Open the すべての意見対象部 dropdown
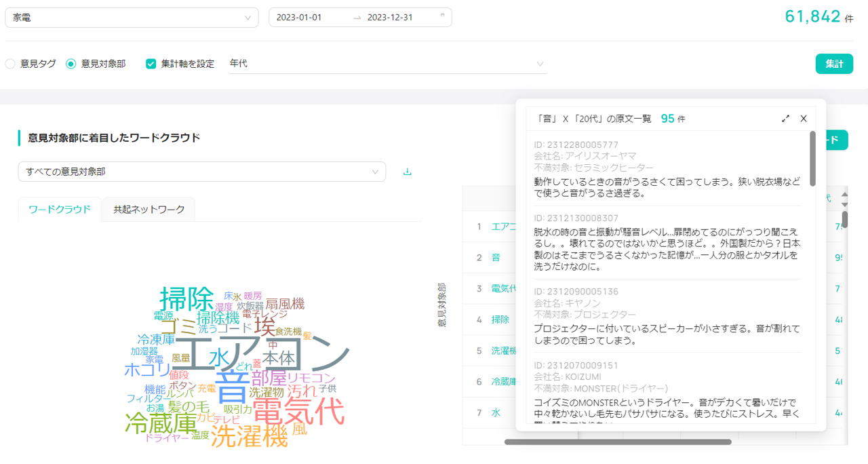The height and width of the screenshot is (464, 868). (202, 172)
